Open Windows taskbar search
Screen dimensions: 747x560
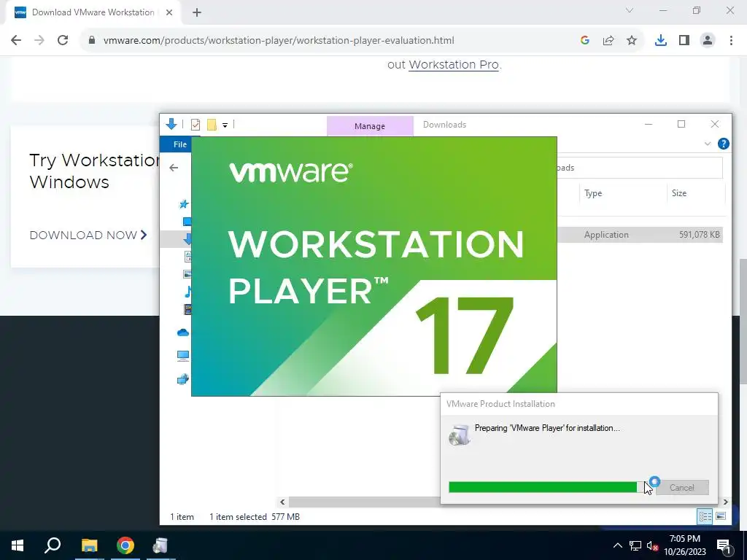click(53, 545)
